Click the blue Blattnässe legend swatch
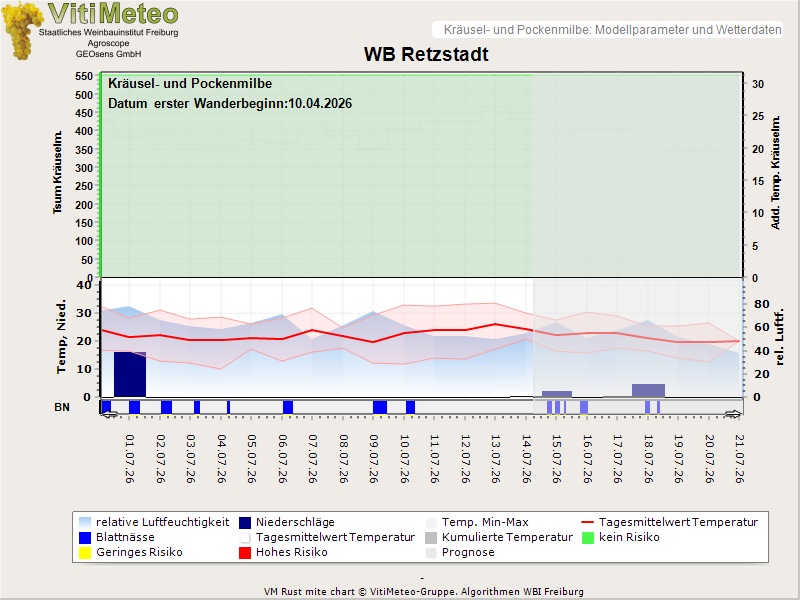800x600 pixels. coord(85,537)
